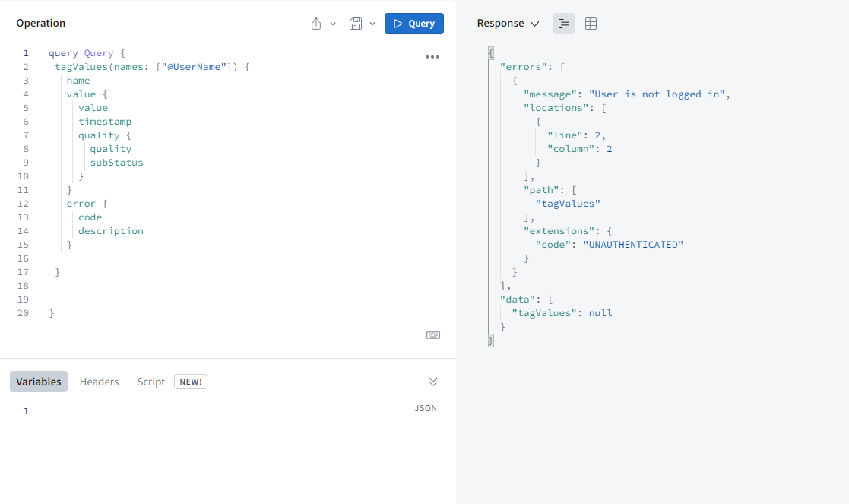Click the tagValues field on line 2

81,67
